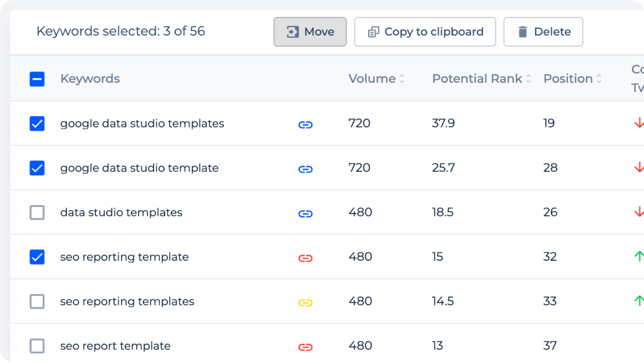Viewport: 644px width, 363px height.
Task: Click the 'Keywords' column header
Action: tap(90, 79)
